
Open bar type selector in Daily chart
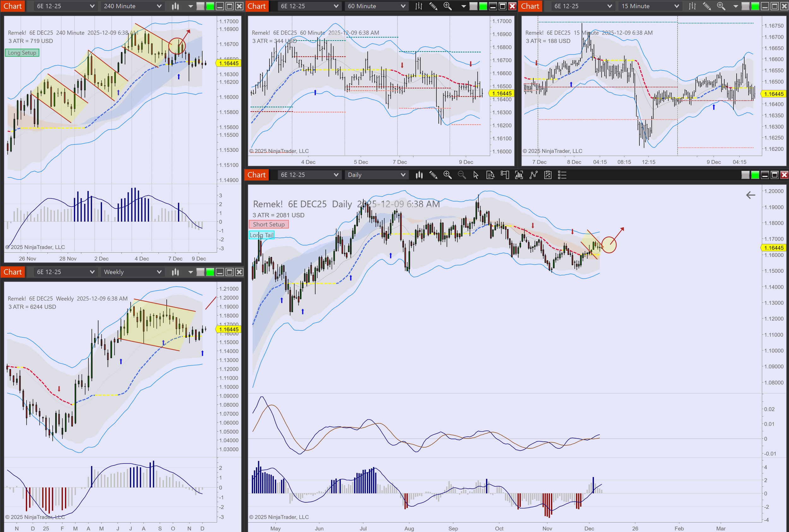(x=419, y=175)
